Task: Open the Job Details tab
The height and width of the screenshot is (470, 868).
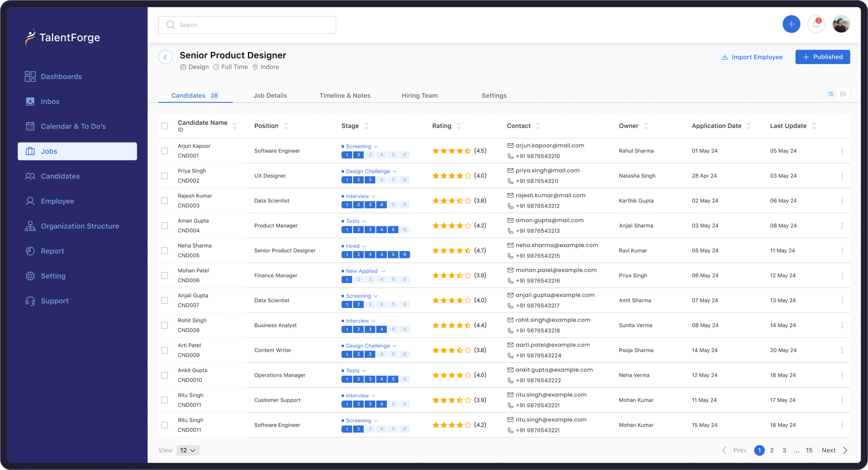Action: tap(270, 96)
